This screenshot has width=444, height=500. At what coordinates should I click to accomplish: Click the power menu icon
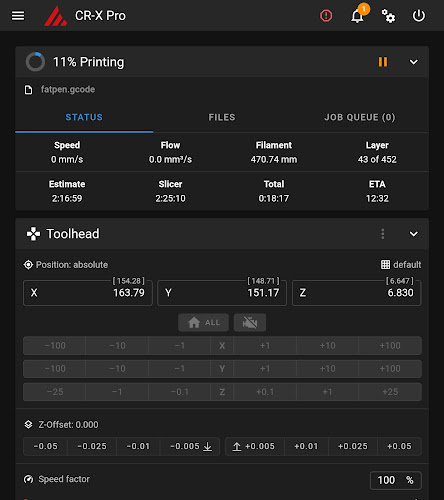point(419,16)
